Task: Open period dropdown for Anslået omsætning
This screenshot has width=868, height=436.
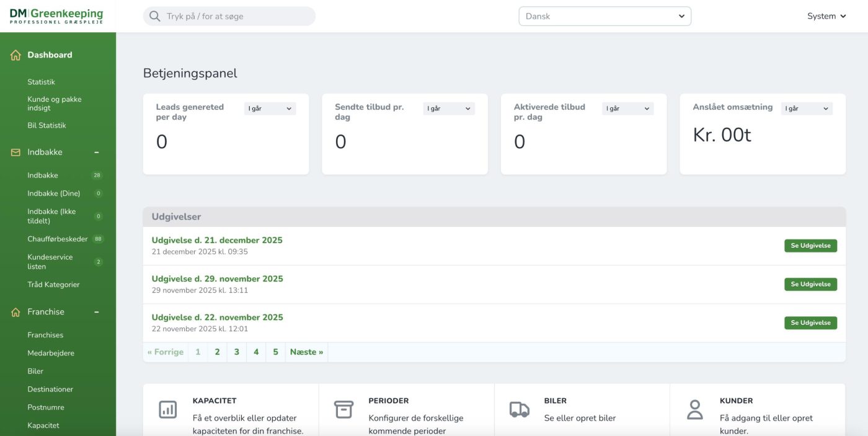Action: tap(806, 109)
